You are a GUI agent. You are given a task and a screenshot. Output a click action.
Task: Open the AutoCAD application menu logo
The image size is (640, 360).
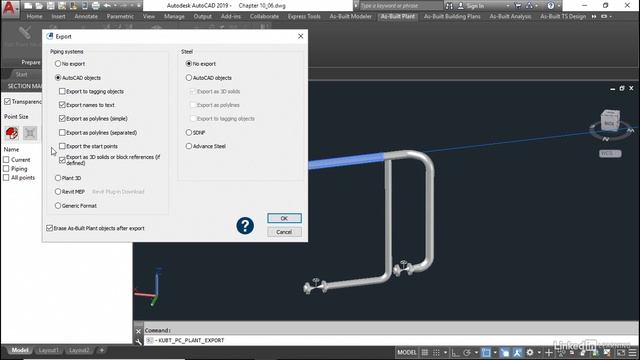click(x=9, y=8)
